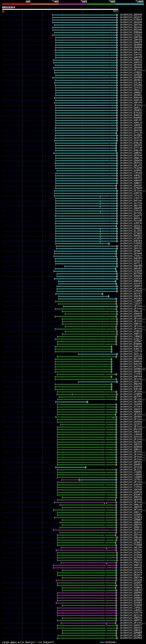The image size is (146, 644).
Task: Select hit UniRef100_Q8GV06
Action: coord(131,15)
